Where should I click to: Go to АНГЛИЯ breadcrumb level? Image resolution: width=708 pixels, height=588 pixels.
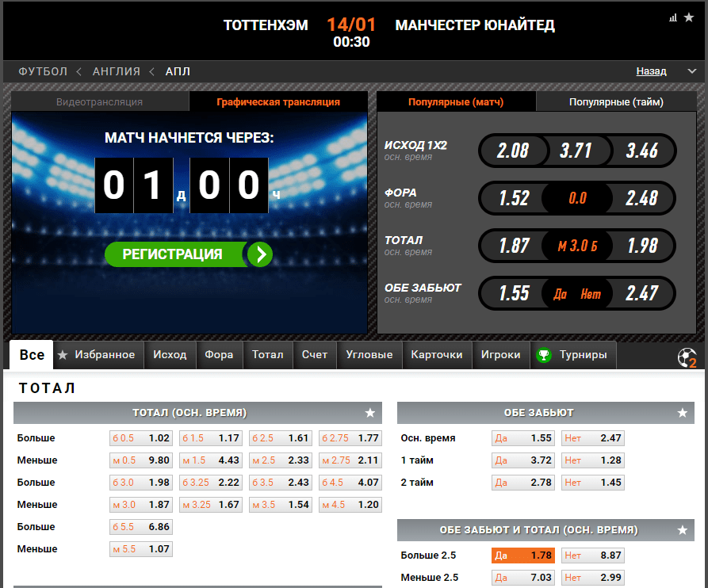click(117, 71)
